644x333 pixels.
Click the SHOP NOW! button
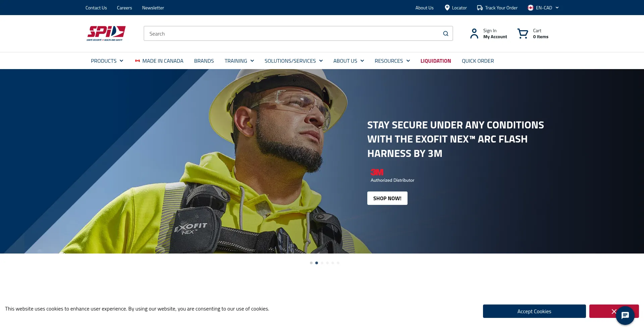coord(387,198)
